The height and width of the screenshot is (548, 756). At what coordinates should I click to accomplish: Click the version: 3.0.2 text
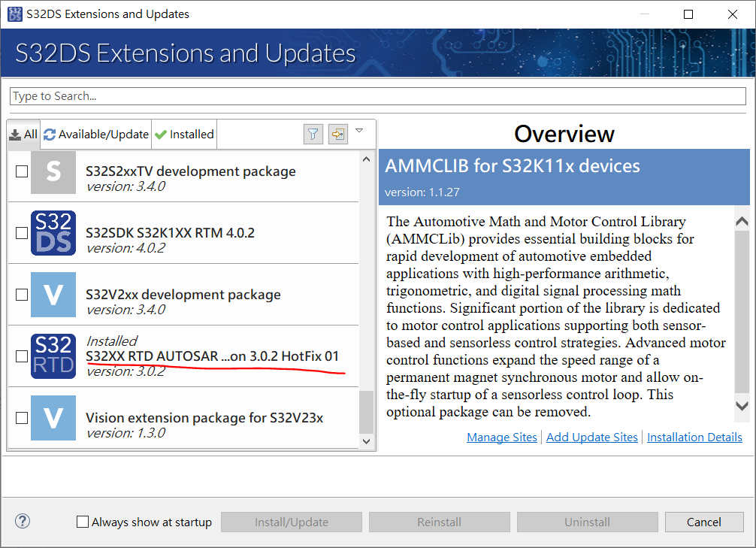(125, 371)
